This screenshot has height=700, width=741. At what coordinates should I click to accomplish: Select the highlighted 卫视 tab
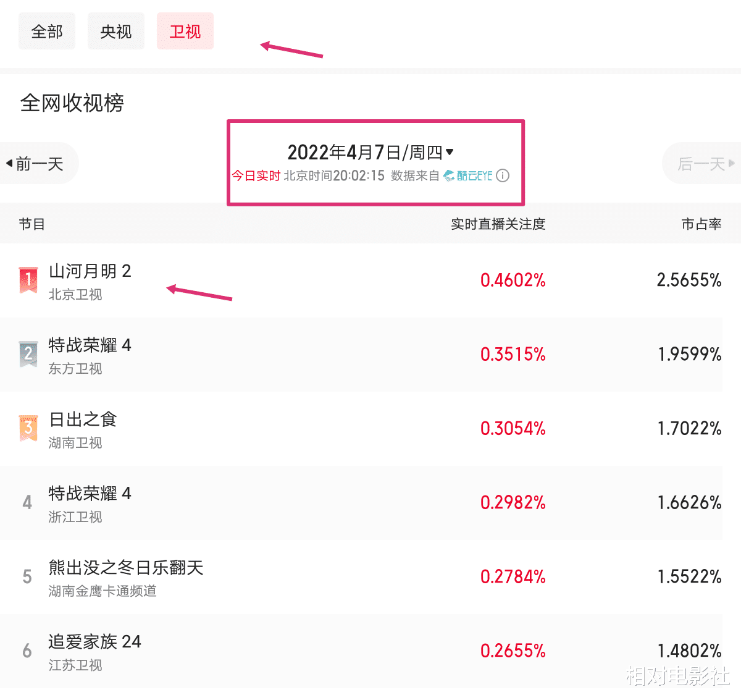coord(185,31)
